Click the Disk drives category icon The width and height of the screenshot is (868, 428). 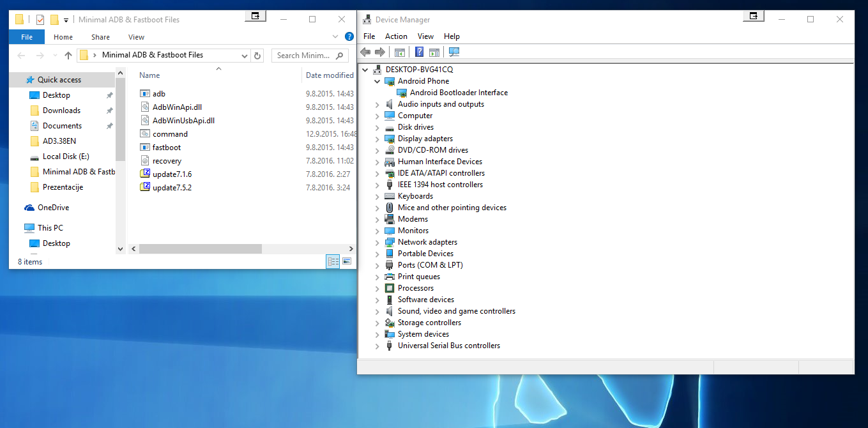390,127
